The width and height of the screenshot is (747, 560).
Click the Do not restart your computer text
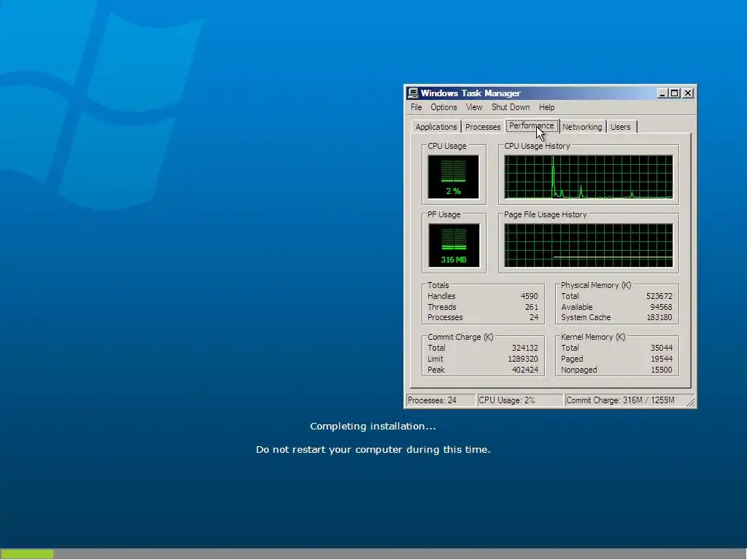[373, 449]
